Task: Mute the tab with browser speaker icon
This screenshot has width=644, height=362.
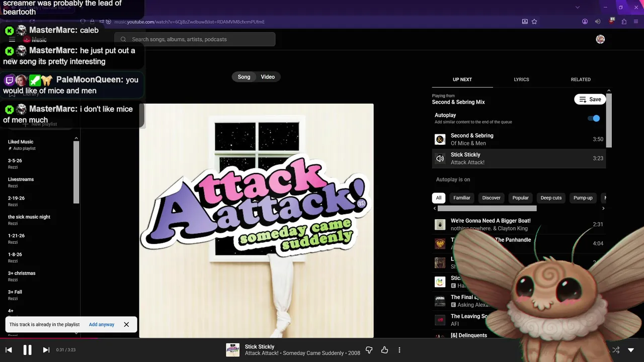Action: click(x=598, y=22)
